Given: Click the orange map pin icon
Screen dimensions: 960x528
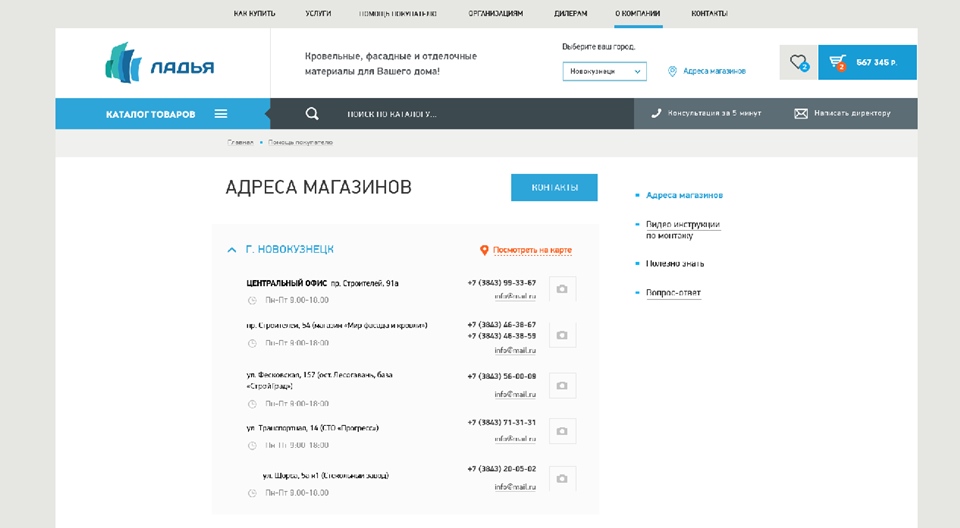Looking at the screenshot, I should click(484, 250).
